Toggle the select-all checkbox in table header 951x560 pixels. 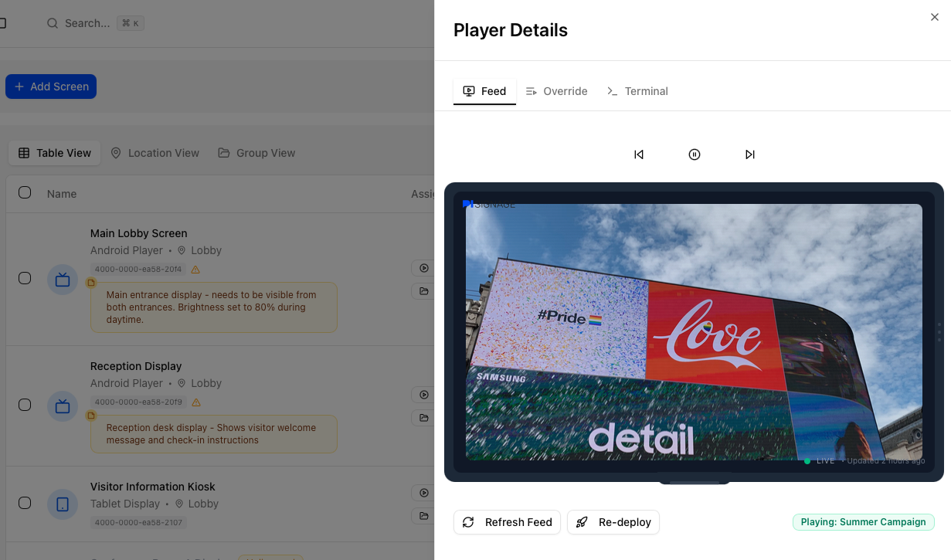click(x=25, y=192)
